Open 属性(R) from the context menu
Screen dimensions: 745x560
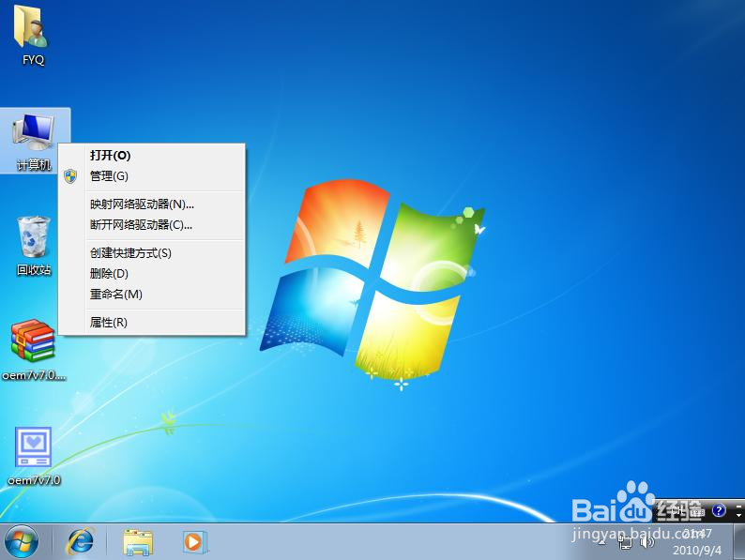coord(151,323)
